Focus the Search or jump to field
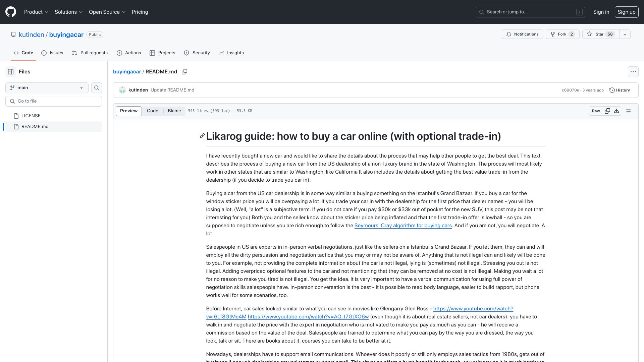644x362 pixels. click(531, 12)
